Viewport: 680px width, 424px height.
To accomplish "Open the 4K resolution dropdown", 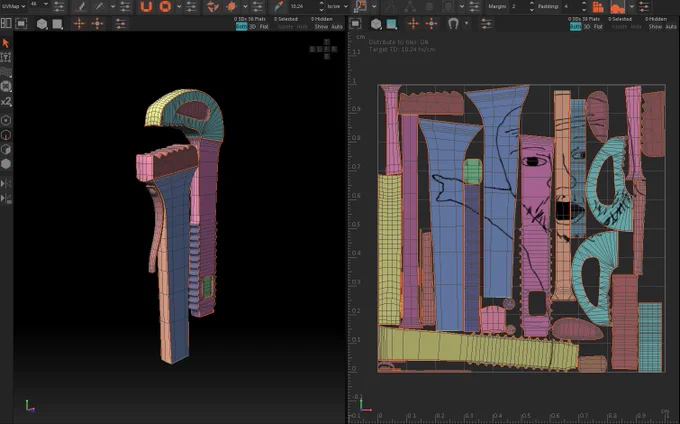I will click(x=39, y=4).
